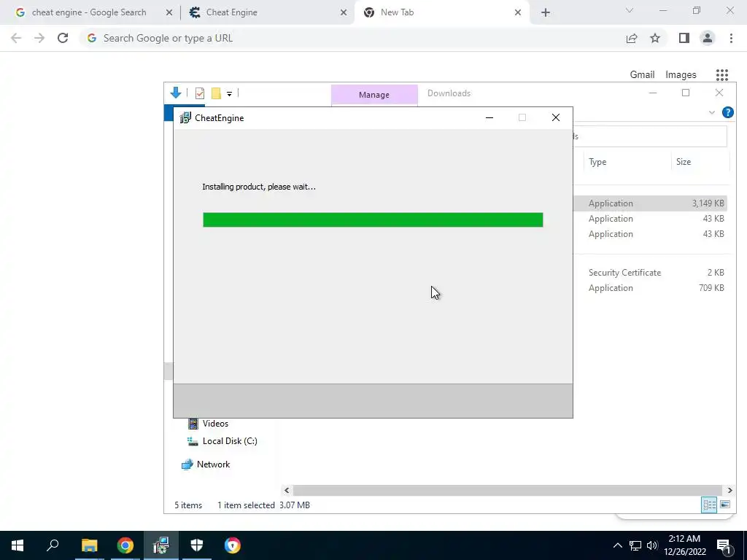Open the network status tray icon

coord(635,545)
